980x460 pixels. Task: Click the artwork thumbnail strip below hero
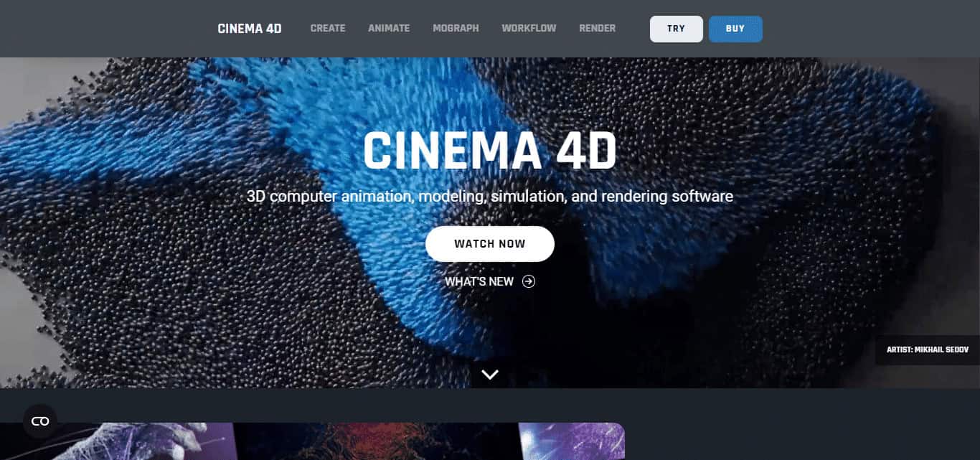point(312,441)
